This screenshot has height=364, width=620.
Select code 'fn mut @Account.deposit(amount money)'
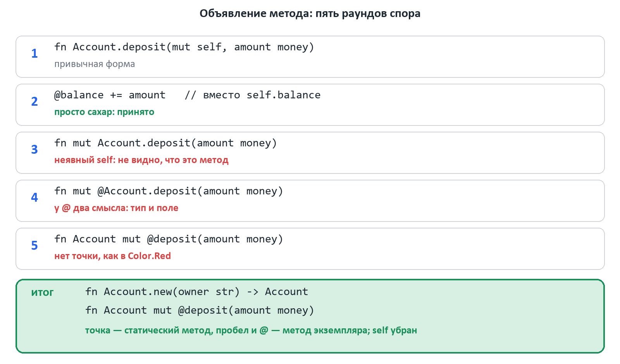point(169,191)
